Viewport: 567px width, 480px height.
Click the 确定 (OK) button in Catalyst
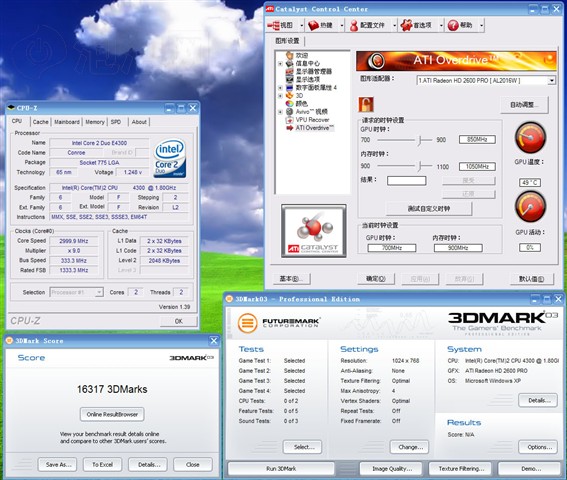coord(376,279)
